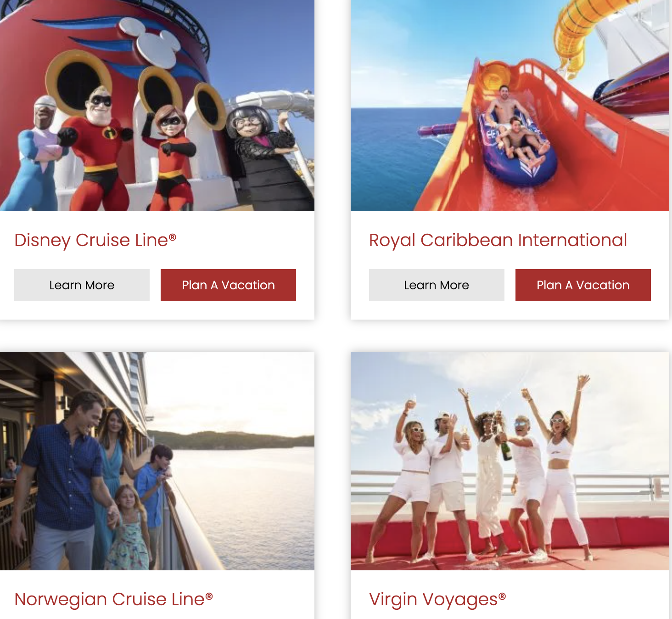Image resolution: width=672 pixels, height=619 pixels.
Task: Click Learn More under Disney Cruise Line
Action: pyautogui.click(x=82, y=285)
